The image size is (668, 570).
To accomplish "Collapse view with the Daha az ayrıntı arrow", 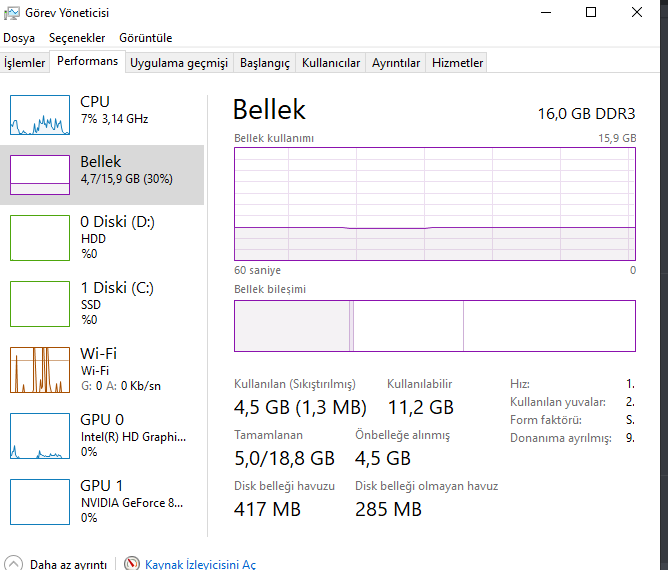I will [x=13, y=564].
